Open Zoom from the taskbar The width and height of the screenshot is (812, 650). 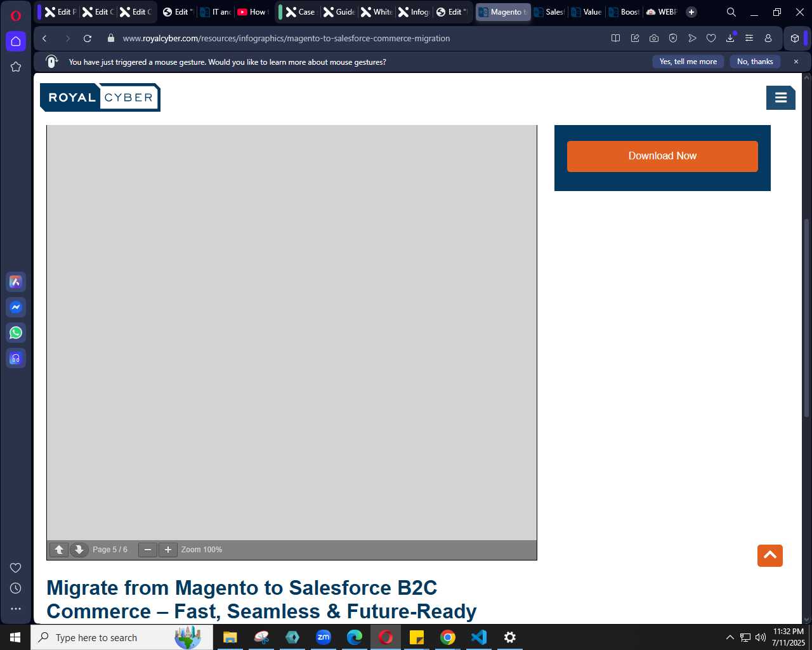324,637
